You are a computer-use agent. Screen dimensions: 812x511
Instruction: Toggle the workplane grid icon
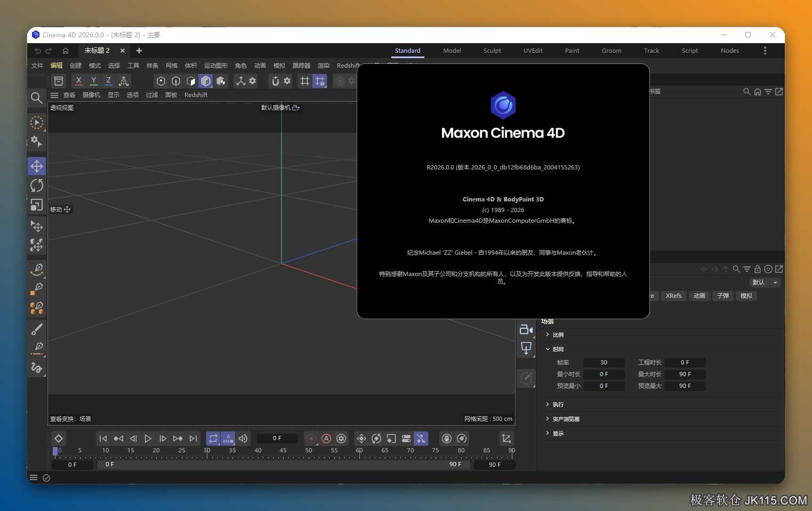305,81
